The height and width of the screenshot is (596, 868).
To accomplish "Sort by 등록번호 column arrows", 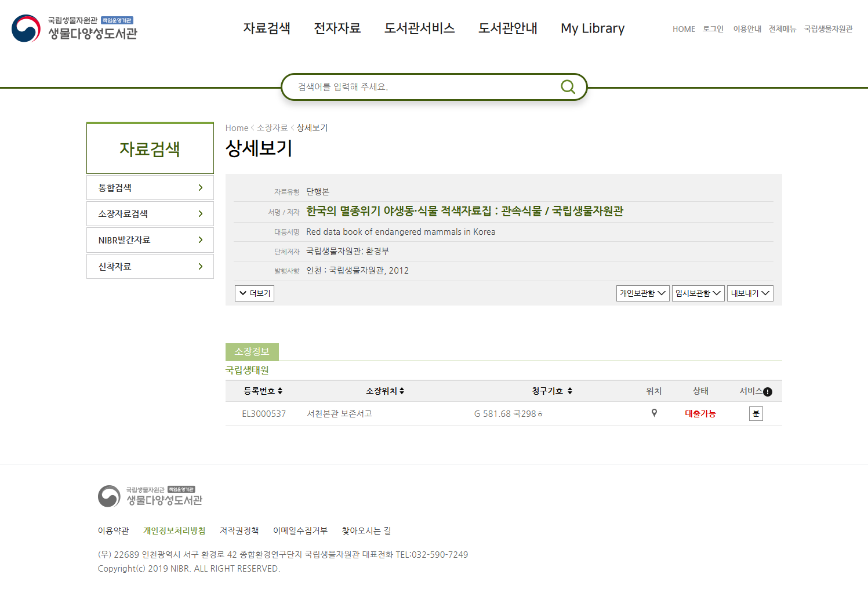I will click(x=280, y=391).
